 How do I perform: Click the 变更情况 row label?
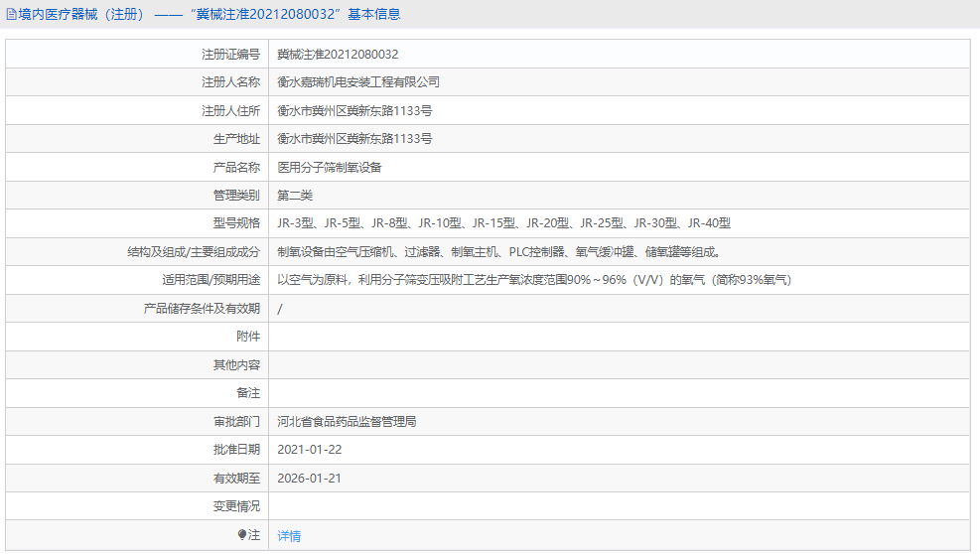(x=236, y=506)
